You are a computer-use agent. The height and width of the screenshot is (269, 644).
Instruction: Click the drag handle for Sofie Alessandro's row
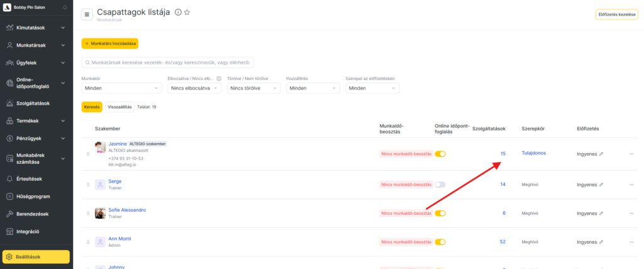coord(88,214)
